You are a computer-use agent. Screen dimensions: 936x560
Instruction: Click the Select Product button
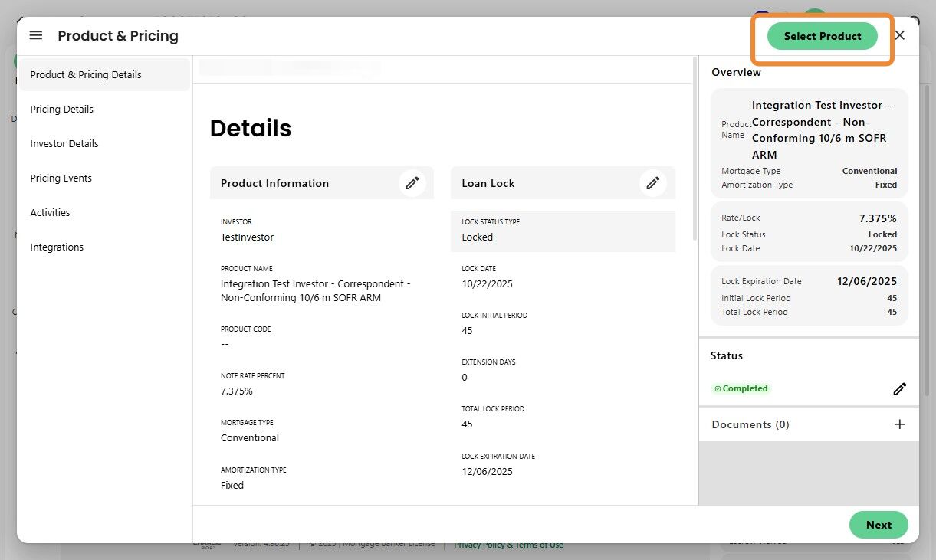pyautogui.click(x=822, y=36)
